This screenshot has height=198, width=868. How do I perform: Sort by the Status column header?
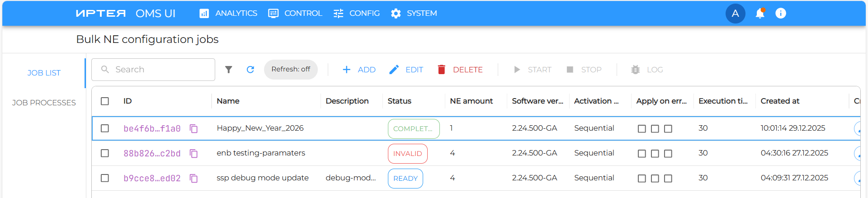point(399,101)
